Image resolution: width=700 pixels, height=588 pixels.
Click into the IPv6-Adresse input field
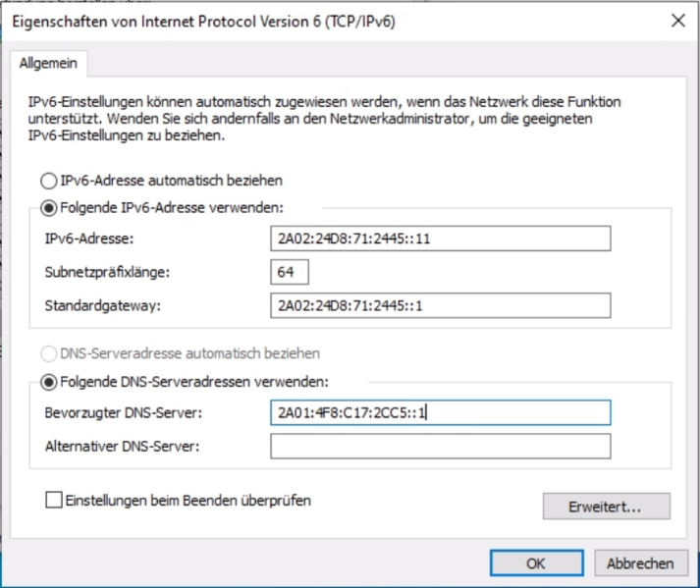click(440, 239)
